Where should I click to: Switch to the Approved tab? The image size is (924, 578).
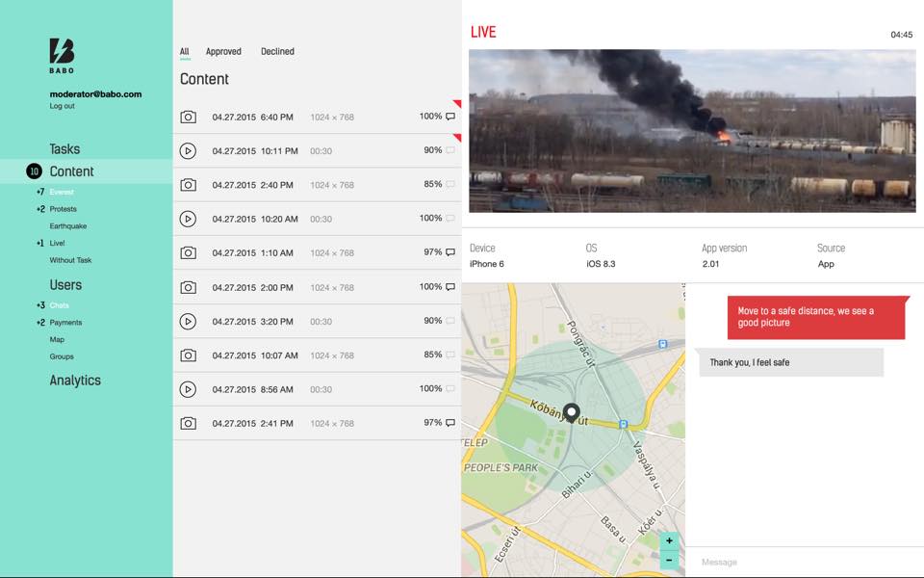point(223,52)
